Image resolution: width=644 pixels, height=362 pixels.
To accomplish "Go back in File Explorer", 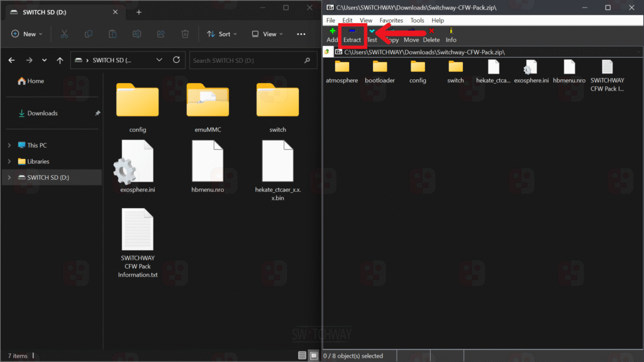I will click(11, 60).
